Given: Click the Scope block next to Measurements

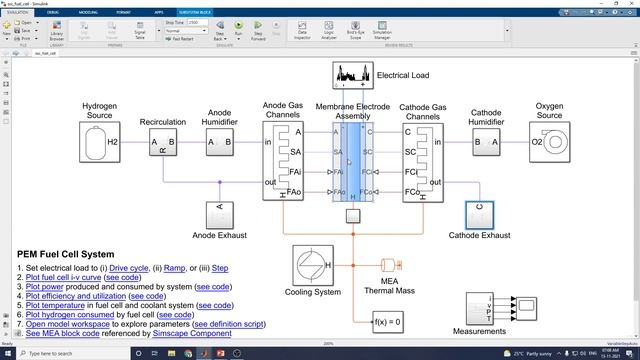Looking at the screenshot, I should click(527, 309).
